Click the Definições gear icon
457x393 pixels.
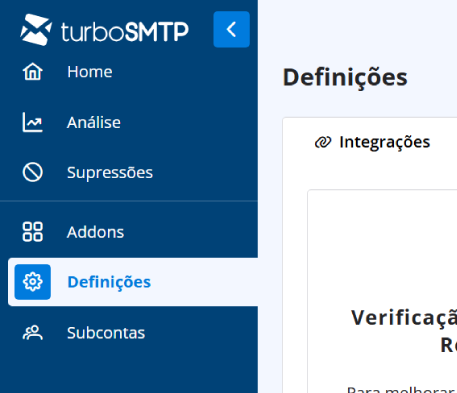pyautogui.click(x=33, y=282)
